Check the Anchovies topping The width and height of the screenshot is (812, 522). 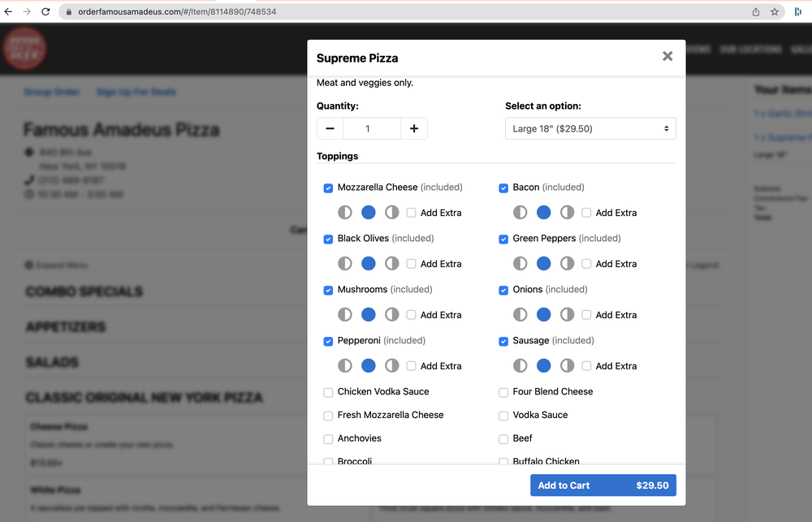point(329,439)
